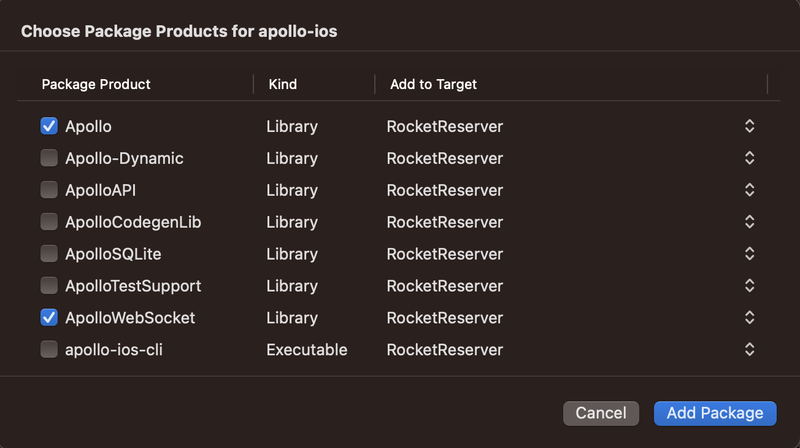Viewport: 800px width, 448px height.
Task: Check the apollo-ios-cli executable checkbox
Action: [48, 350]
